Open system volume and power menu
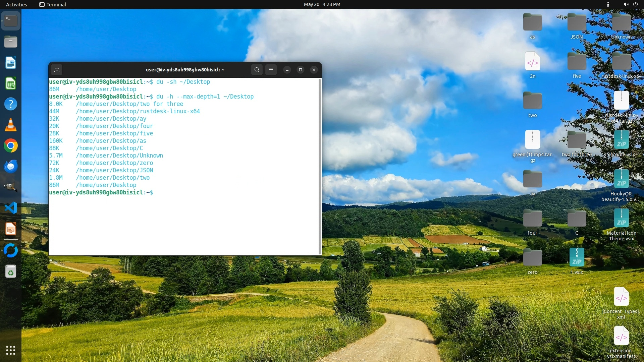This screenshot has width=644, height=362. point(630,4)
